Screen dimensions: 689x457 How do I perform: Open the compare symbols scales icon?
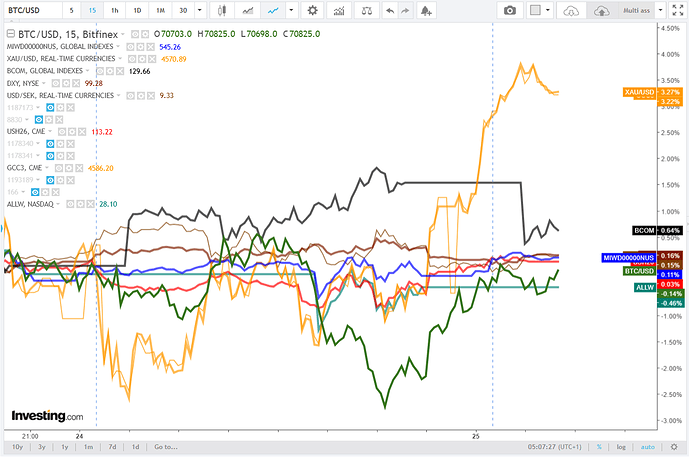[366, 10]
